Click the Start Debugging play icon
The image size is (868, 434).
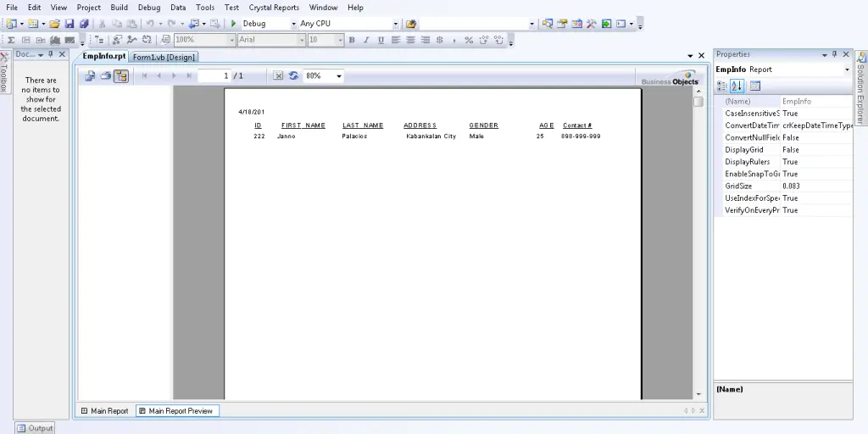pos(233,24)
